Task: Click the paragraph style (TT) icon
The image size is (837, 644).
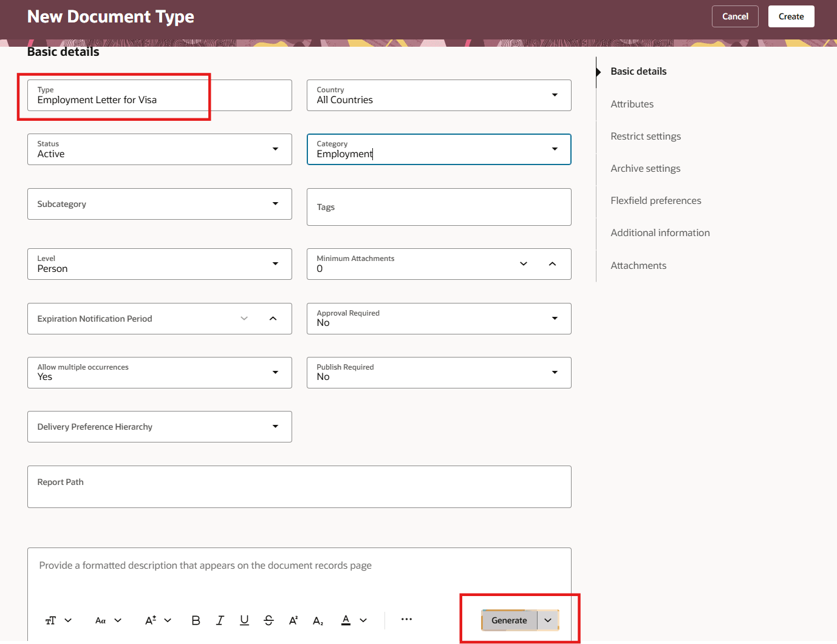Action: tap(50, 620)
